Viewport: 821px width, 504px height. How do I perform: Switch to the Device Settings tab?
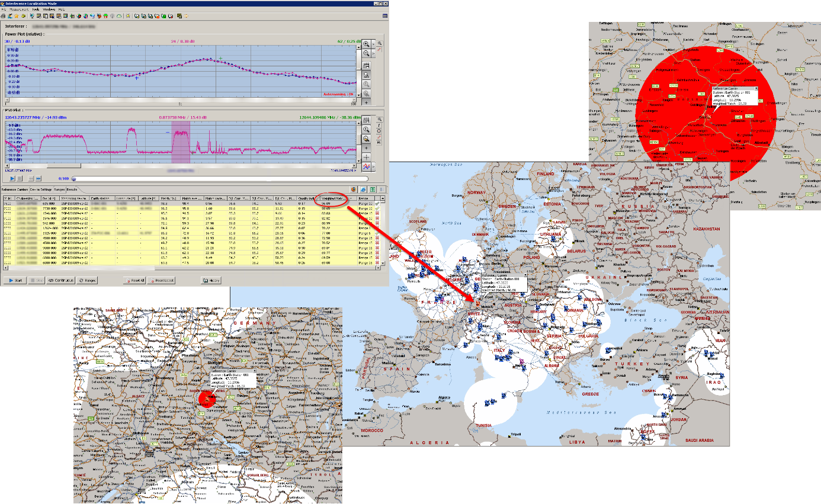(40, 190)
